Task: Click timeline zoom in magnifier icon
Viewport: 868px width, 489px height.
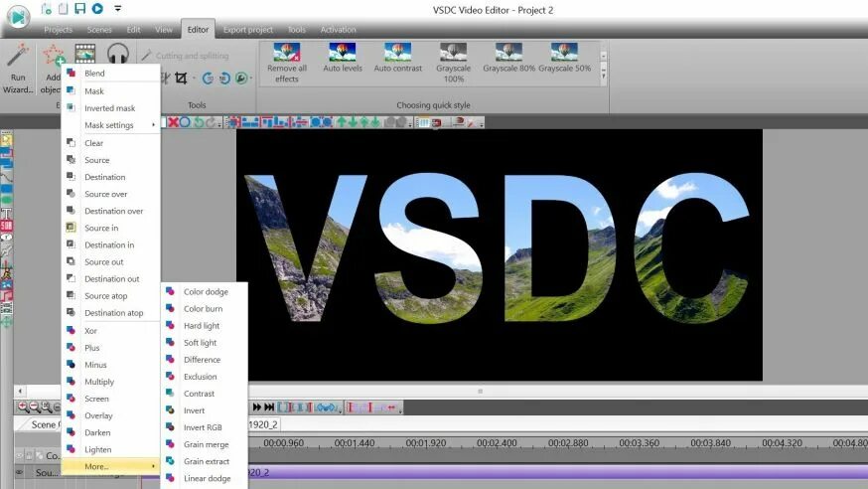Action: pos(23,407)
